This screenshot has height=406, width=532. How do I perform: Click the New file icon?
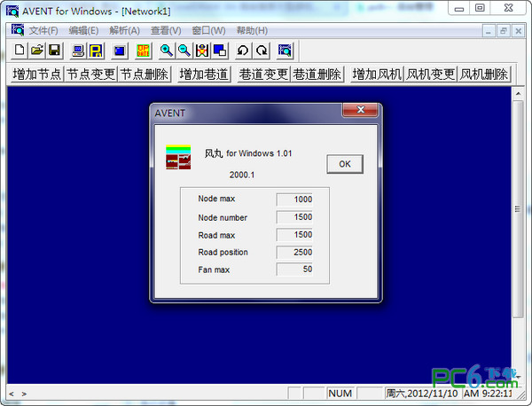(x=20, y=51)
